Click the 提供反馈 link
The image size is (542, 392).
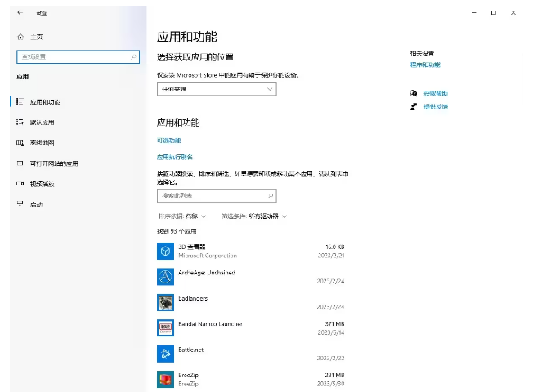(436, 107)
